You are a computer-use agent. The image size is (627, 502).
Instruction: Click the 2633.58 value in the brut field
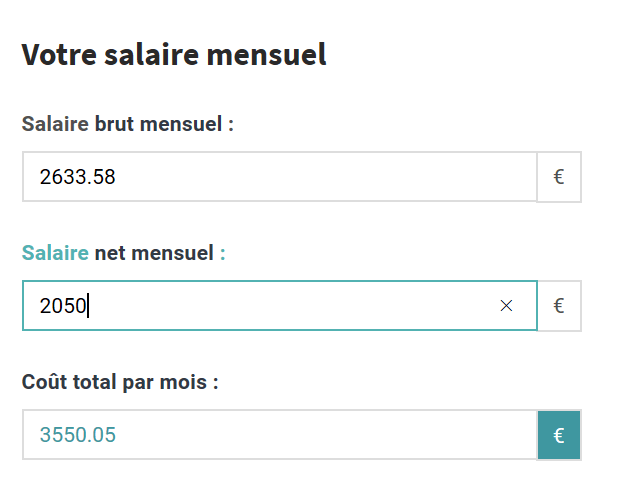(x=78, y=178)
